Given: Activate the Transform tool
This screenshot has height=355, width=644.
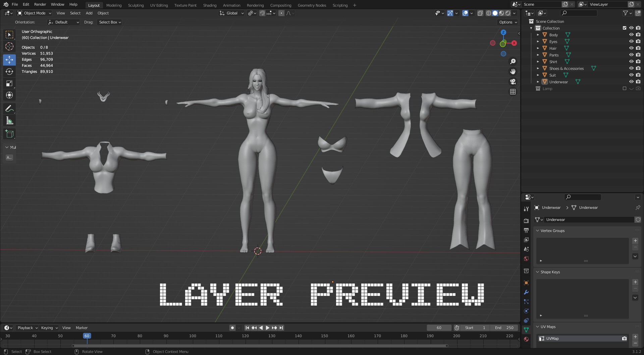Looking at the screenshot, I should (x=9, y=95).
